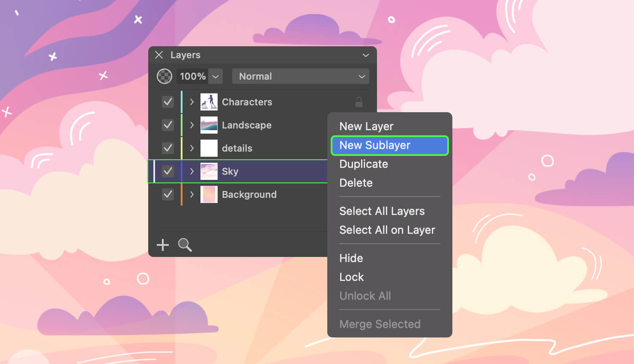The height and width of the screenshot is (364, 634).
Task: Close the Layers panel
Action: click(x=159, y=55)
